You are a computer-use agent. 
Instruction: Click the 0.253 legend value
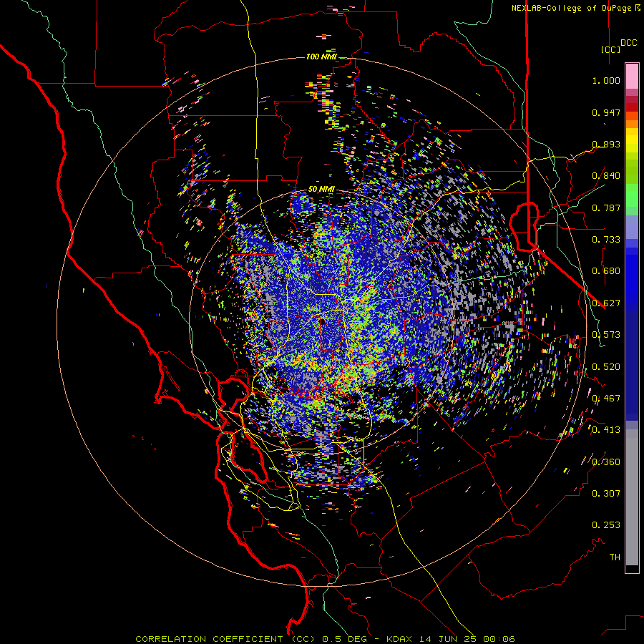pyautogui.click(x=606, y=525)
